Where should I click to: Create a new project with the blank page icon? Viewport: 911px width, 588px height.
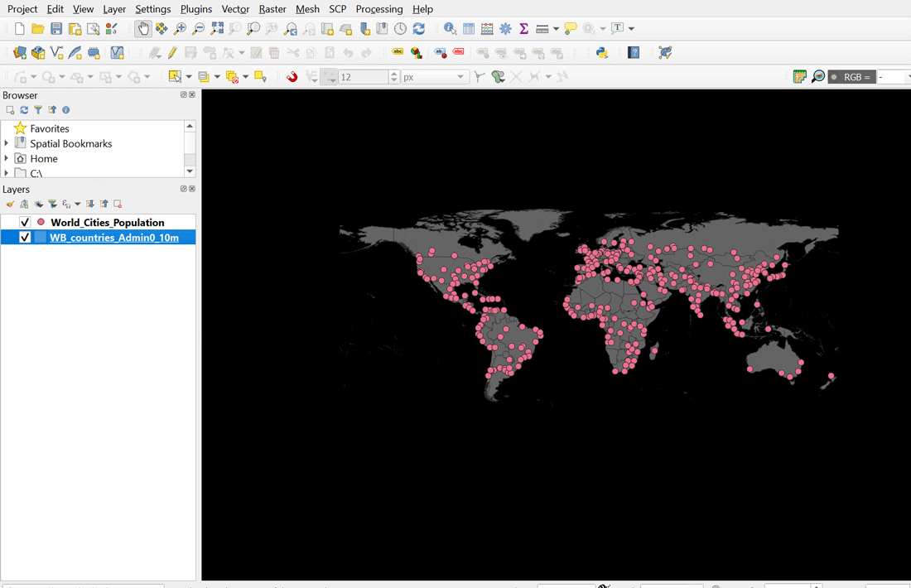click(x=19, y=28)
